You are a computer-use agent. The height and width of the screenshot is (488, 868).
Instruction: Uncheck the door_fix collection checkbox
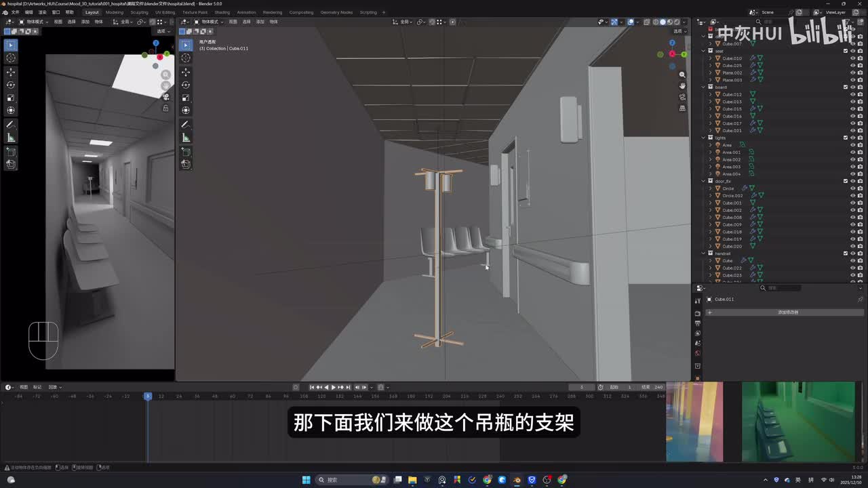click(x=846, y=181)
